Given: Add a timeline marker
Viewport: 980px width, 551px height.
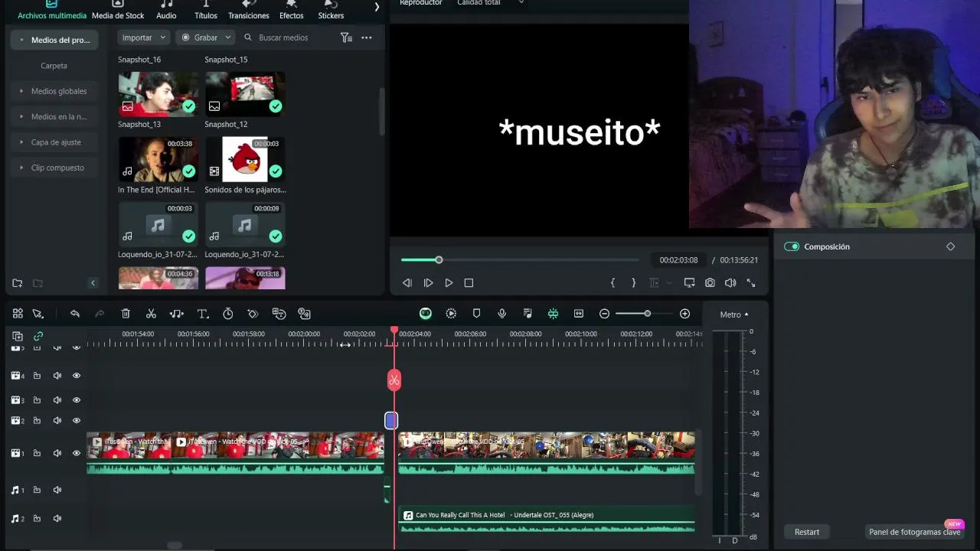Looking at the screenshot, I should (476, 314).
